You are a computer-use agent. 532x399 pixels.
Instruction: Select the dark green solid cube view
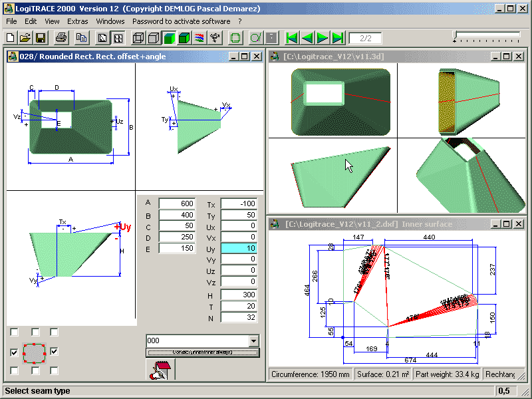pos(184,38)
